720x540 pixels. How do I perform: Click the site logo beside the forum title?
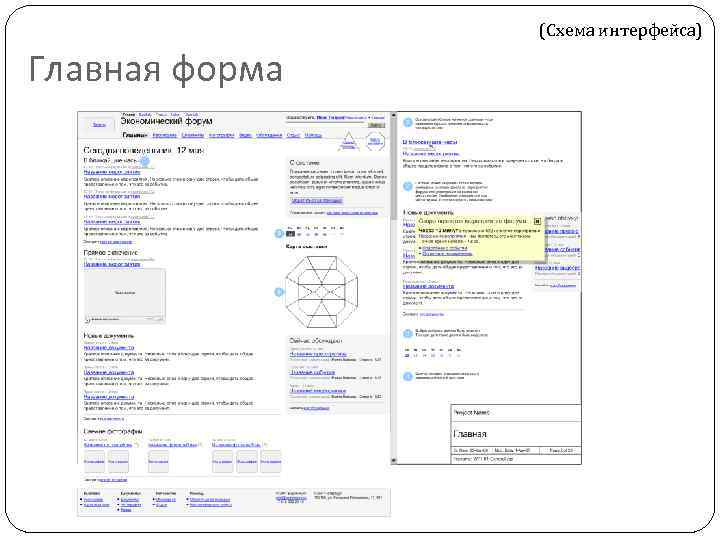point(99,125)
